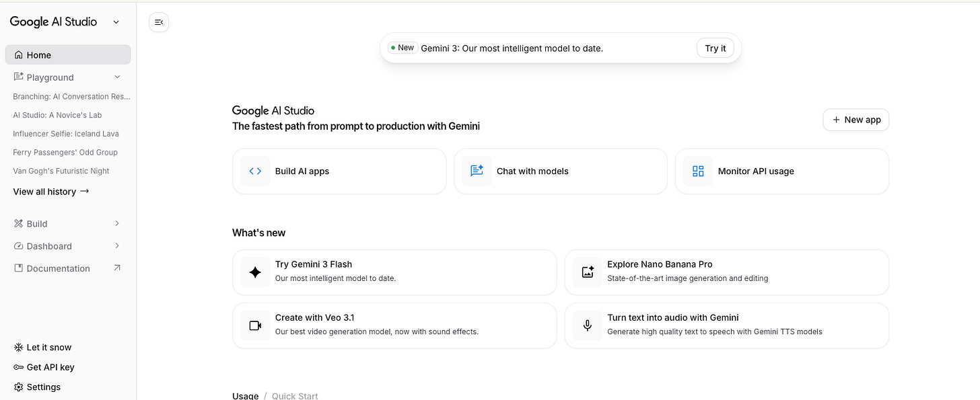Image resolution: width=980 pixels, height=400 pixels.
Task: Click the green New badge in banner
Action: (403, 48)
